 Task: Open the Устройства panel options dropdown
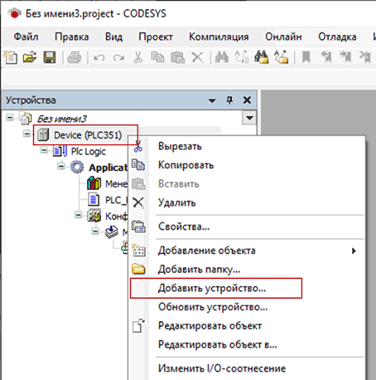(x=212, y=100)
